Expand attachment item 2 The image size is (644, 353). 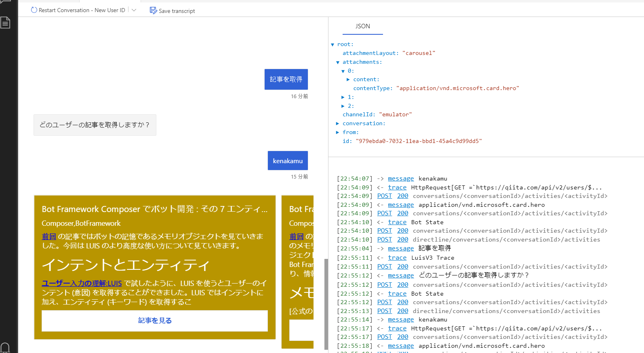tap(343, 106)
